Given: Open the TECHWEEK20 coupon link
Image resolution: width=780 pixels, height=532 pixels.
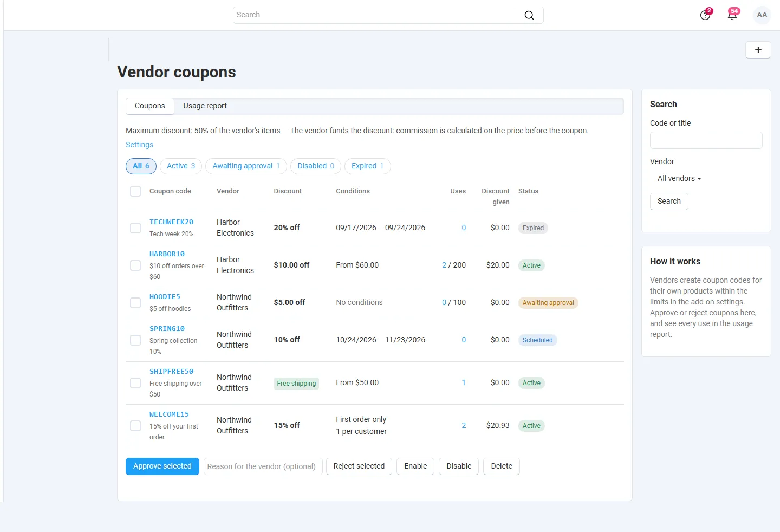Looking at the screenshot, I should click(x=171, y=222).
